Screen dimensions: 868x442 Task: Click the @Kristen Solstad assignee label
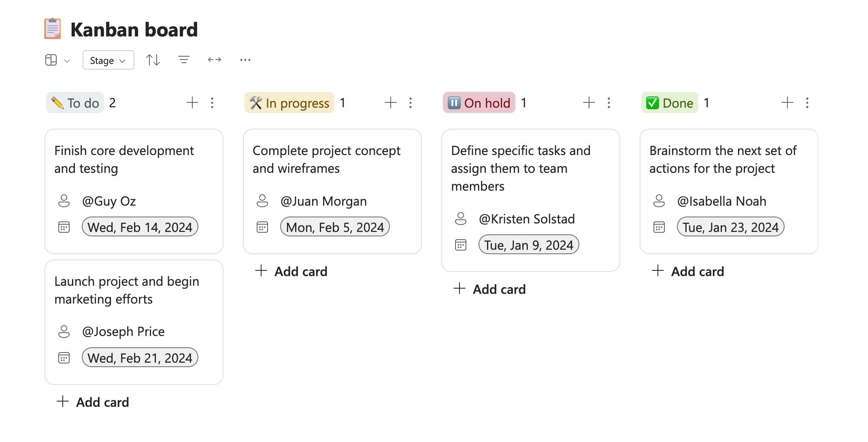coord(527,219)
